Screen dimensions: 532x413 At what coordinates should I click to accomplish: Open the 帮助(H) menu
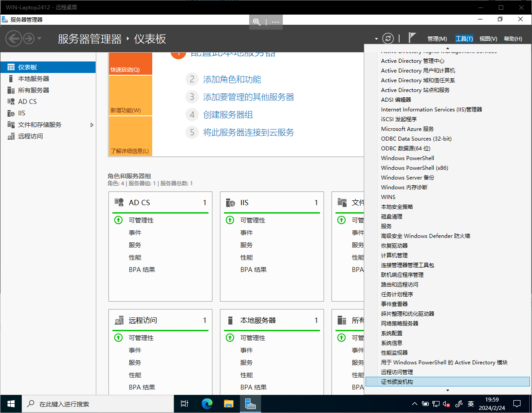click(513, 39)
